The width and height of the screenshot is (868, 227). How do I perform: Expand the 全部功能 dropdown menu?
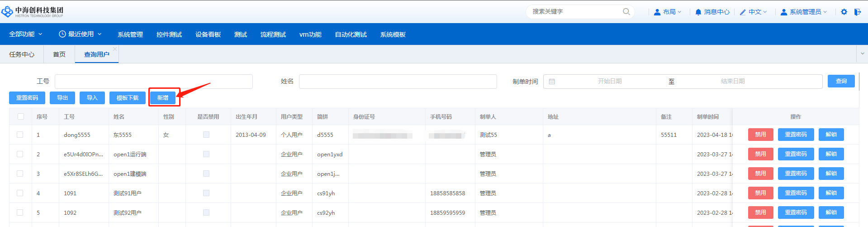[x=26, y=34]
